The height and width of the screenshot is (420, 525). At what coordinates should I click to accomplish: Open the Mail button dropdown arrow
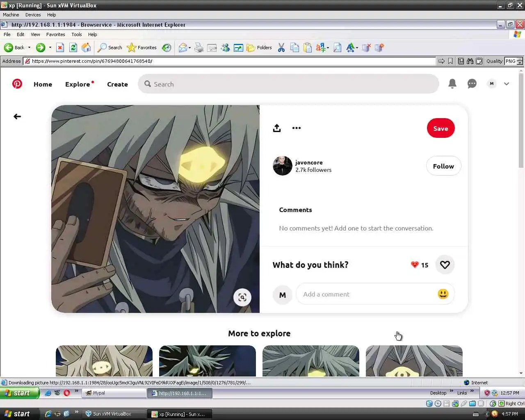189,48
